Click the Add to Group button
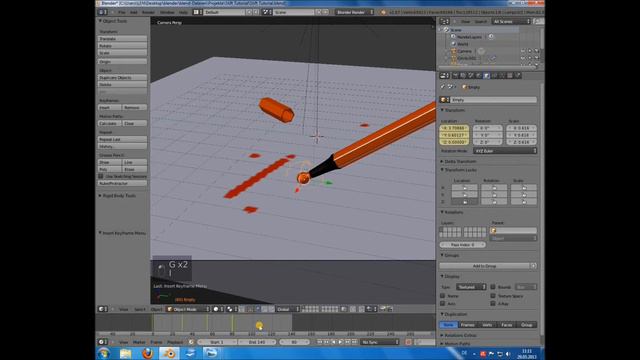 (x=484, y=266)
